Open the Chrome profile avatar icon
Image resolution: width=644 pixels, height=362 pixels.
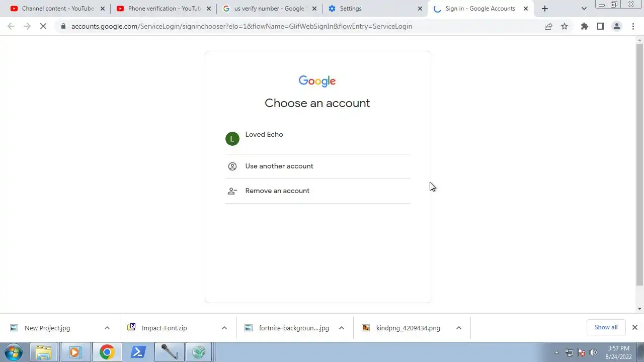pos(616,26)
